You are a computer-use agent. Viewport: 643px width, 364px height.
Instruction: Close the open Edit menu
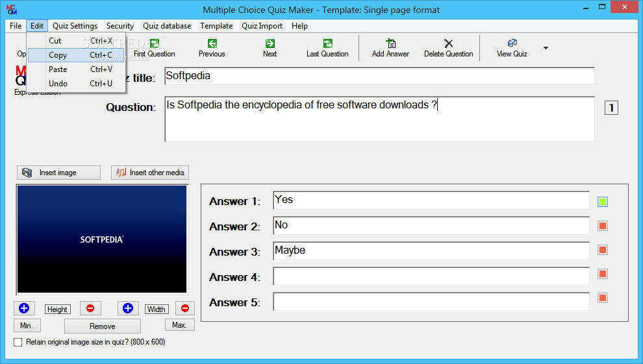37,26
